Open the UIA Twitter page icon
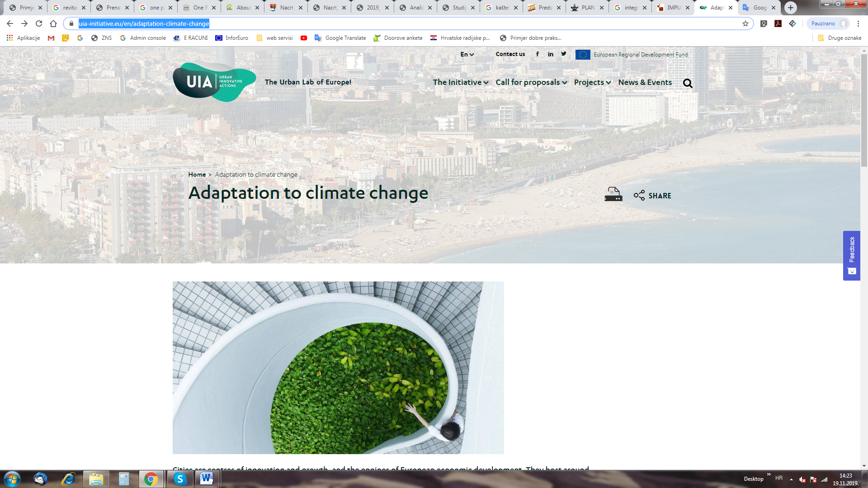868x488 pixels. [564, 54]
